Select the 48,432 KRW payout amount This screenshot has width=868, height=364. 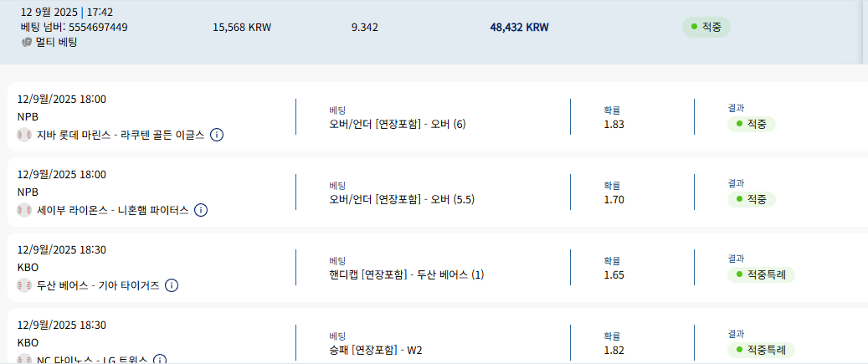[x=519, y=27]
